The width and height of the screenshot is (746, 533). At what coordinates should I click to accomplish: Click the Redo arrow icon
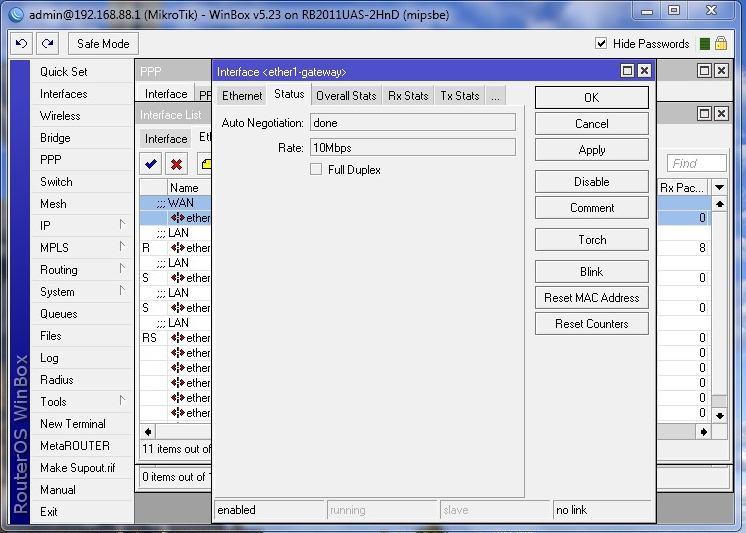[48, 44]
